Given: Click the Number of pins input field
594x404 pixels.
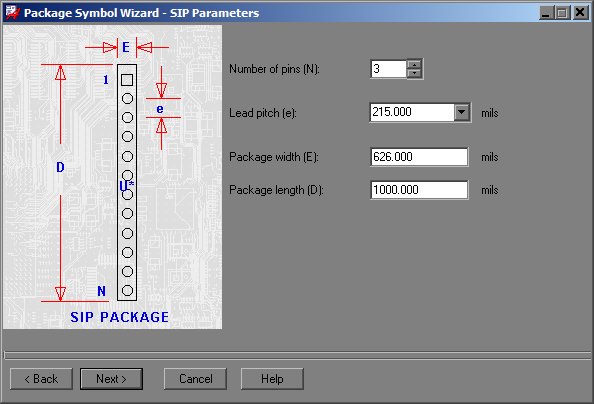Looking at the screenshot, I should [x=389, y=69].
